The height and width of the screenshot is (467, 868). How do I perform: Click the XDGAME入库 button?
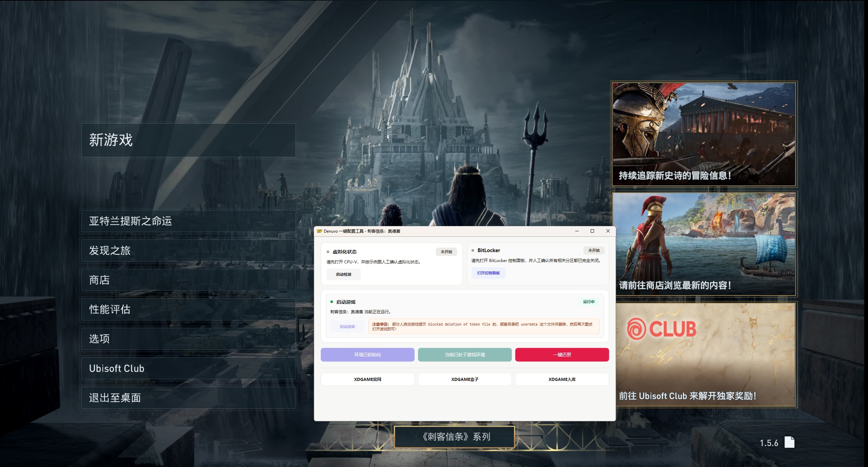562,379
